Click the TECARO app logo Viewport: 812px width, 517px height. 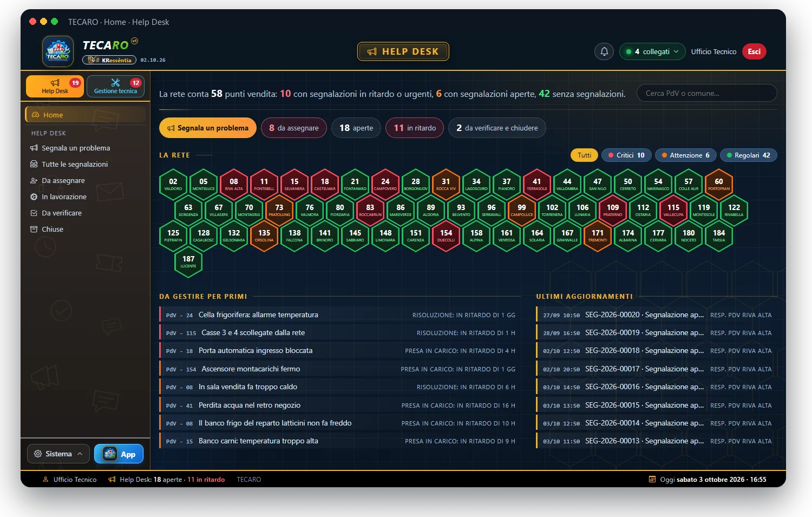[58, 51]
